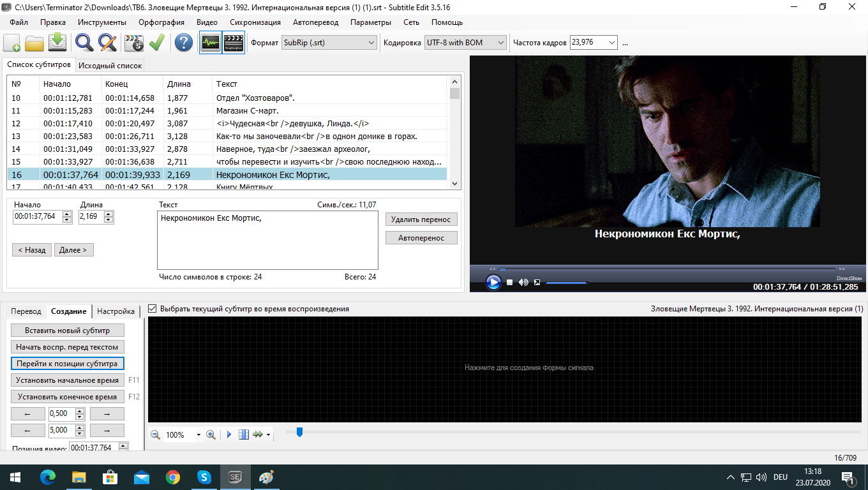Click the green double-arrow waveform icon
The width and height of the screenshot is (868, 490).
click(x=258, y=434)
